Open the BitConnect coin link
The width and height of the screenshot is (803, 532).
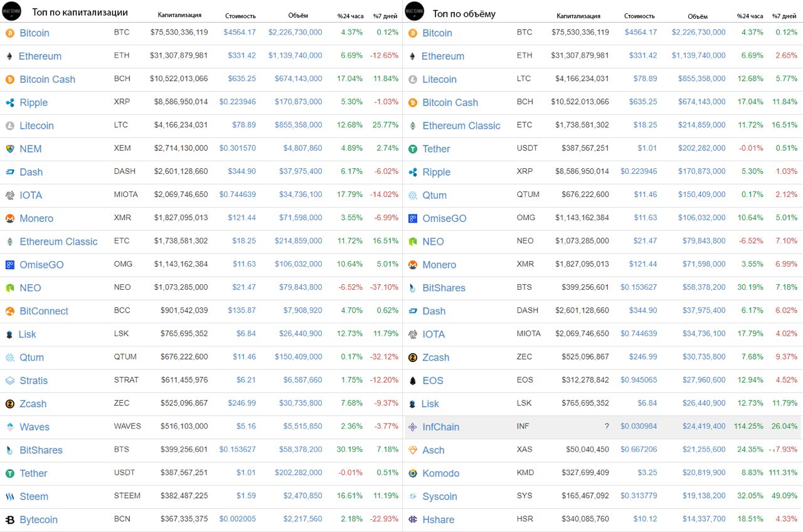(44, 311)
